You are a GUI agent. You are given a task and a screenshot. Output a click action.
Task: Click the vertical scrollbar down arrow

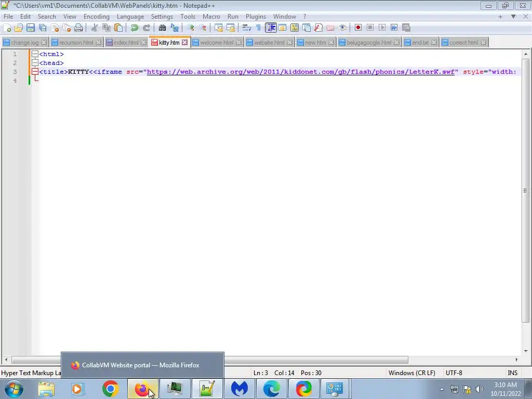pyautogui.click(x=526, y=351)
